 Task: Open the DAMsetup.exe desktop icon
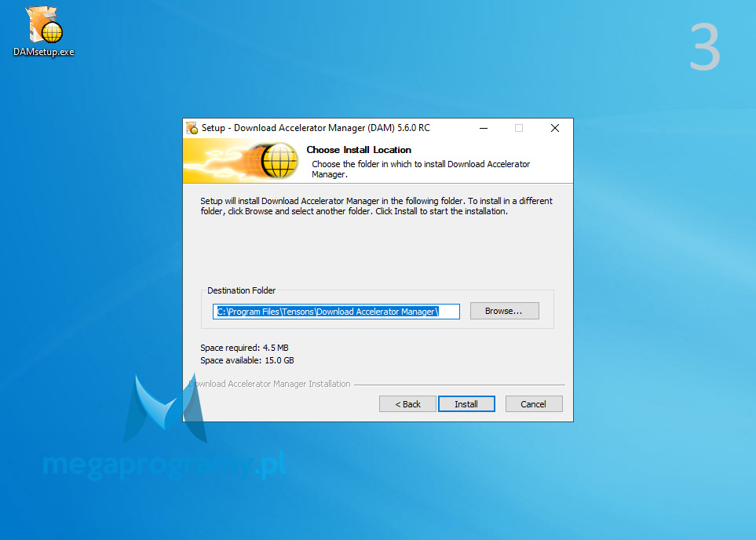click(x=44, y=31)
